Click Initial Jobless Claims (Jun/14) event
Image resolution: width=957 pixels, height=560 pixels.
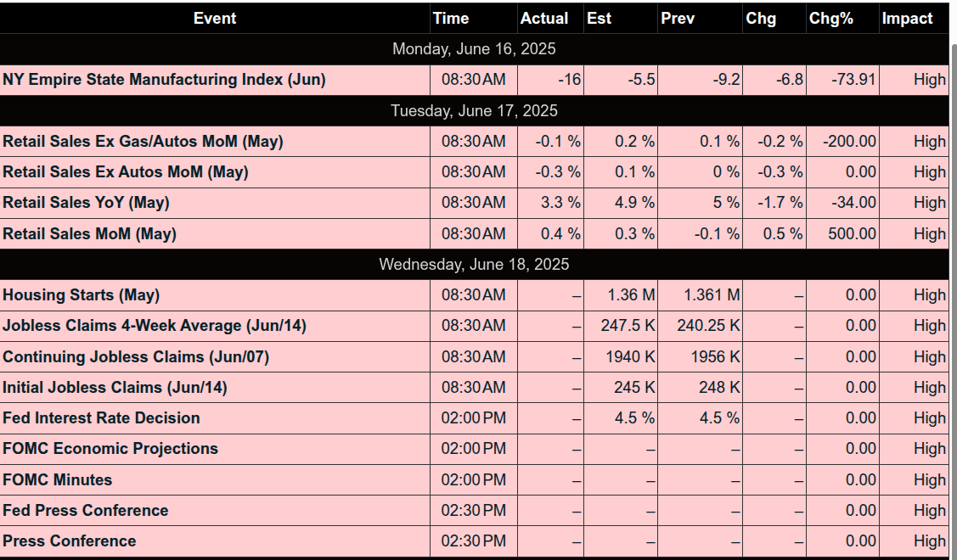(115, 388)
